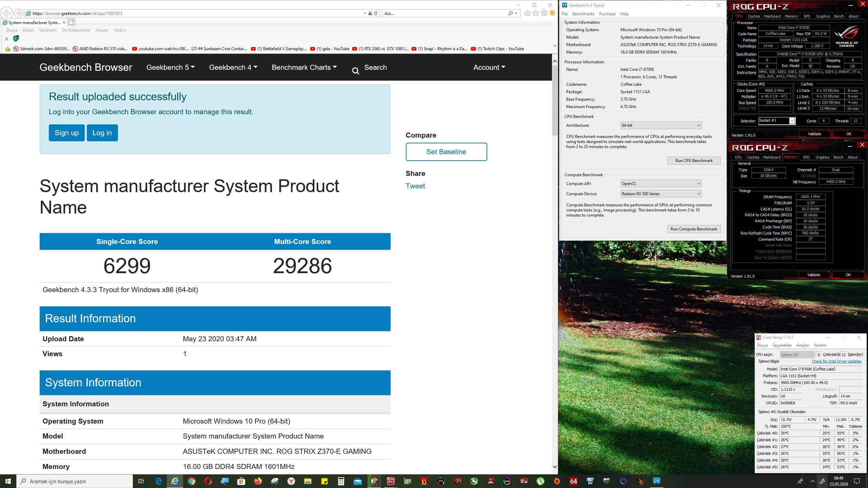Open Mail app from taskbar
The width and height of the screenshot is (868, 488).
(357, 481)
